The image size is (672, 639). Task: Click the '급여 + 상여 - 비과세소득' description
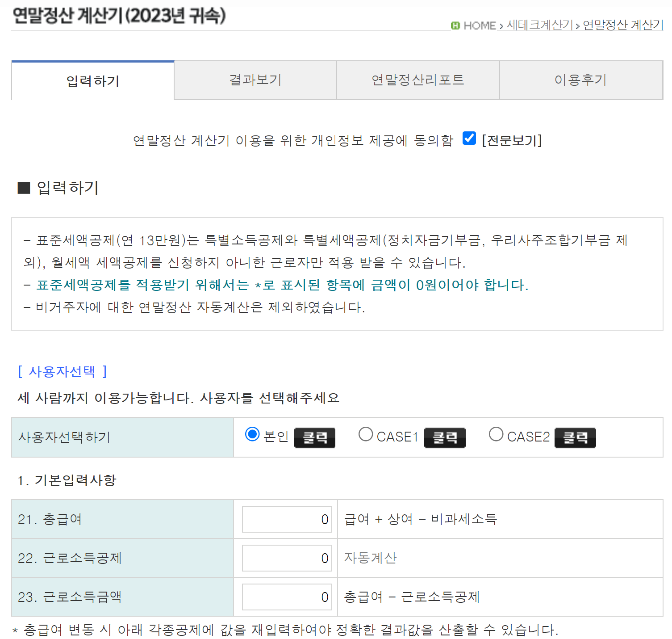pos(421,519)
